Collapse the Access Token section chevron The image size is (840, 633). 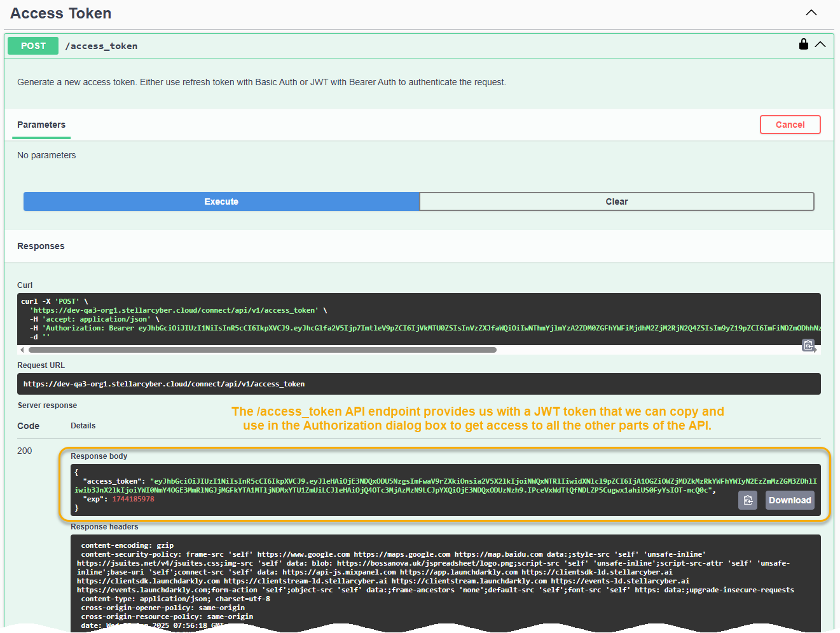811,13
